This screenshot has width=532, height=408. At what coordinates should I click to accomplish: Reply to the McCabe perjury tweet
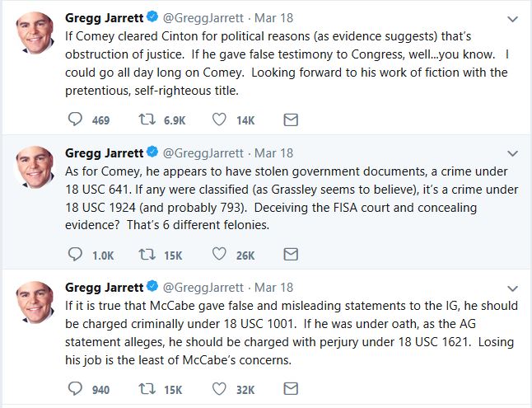point(75,389)
